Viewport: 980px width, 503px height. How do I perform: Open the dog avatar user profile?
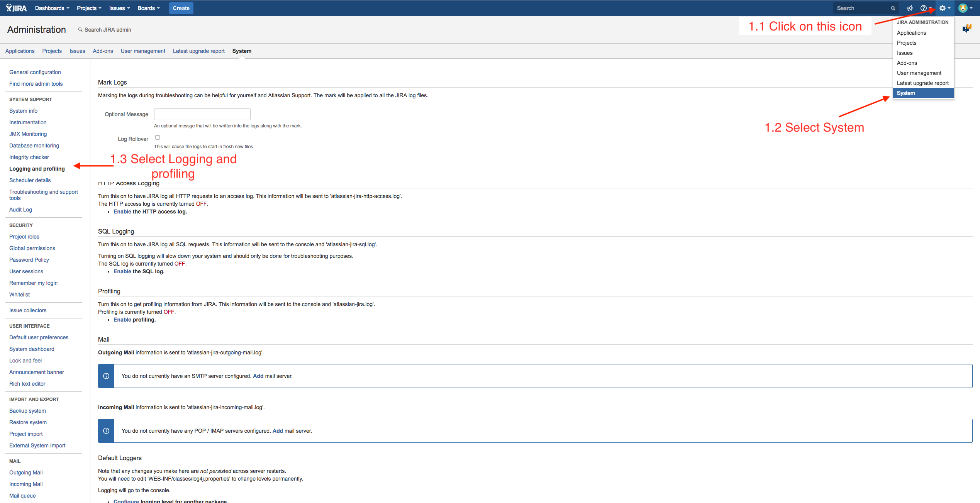(963, 8)
